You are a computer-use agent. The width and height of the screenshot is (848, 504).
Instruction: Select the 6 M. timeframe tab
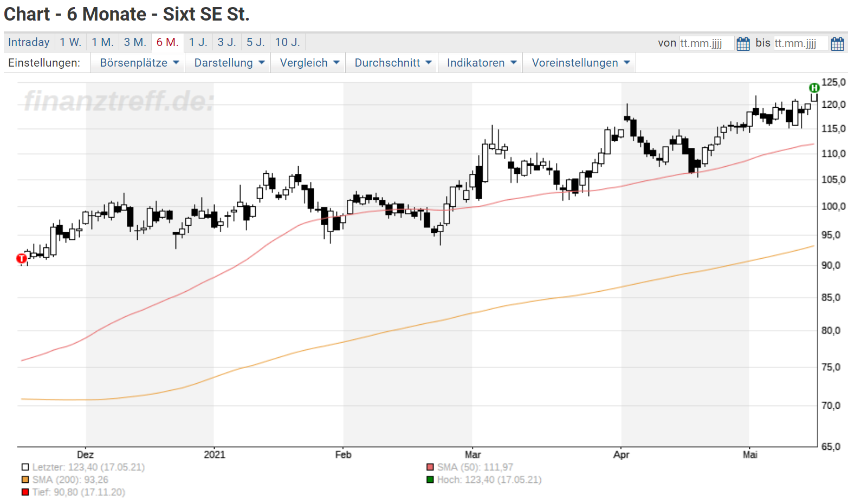point(167,42)
